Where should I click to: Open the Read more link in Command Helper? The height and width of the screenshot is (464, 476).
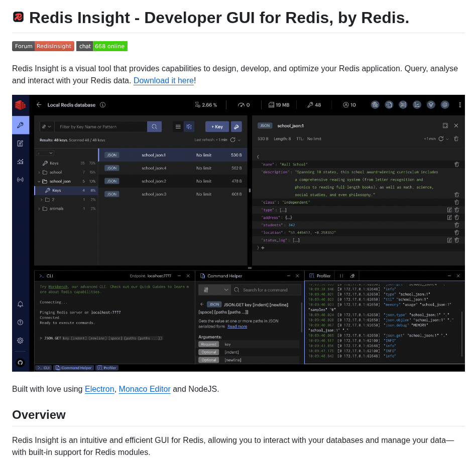pyautogui.click(x=237, y=327)
